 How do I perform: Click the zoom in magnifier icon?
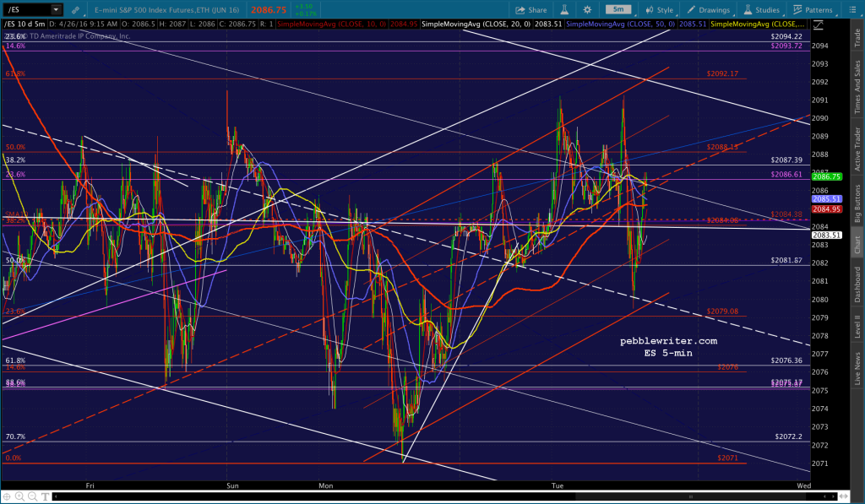pos(19,496)
